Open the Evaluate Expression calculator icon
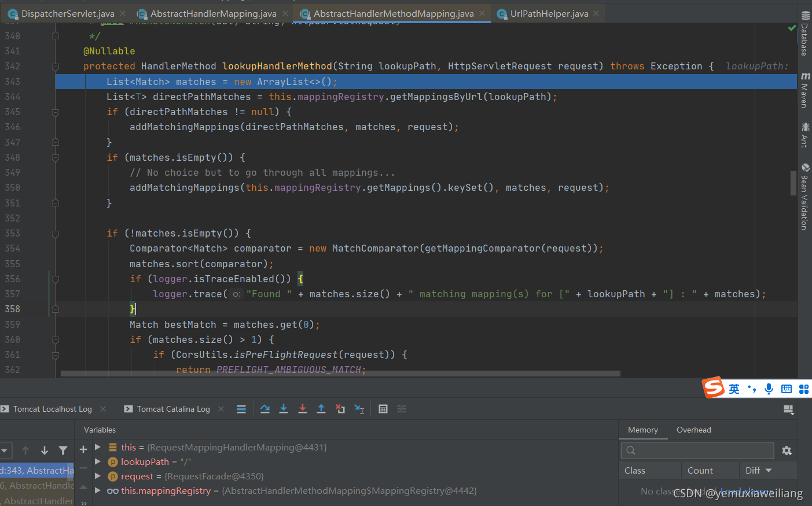Viewport: 812px width, 506px height. click(383, 409)
